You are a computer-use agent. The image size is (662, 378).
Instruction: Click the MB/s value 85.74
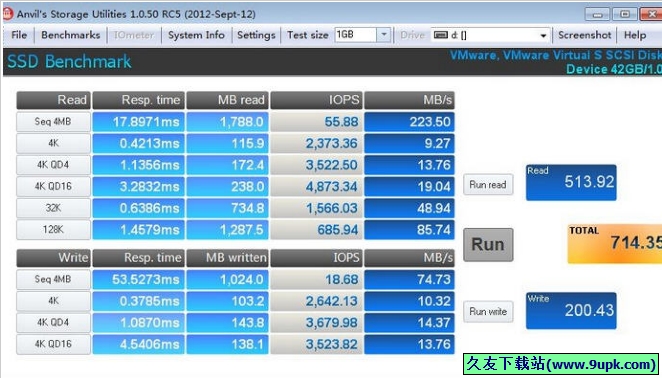[409, 229]
